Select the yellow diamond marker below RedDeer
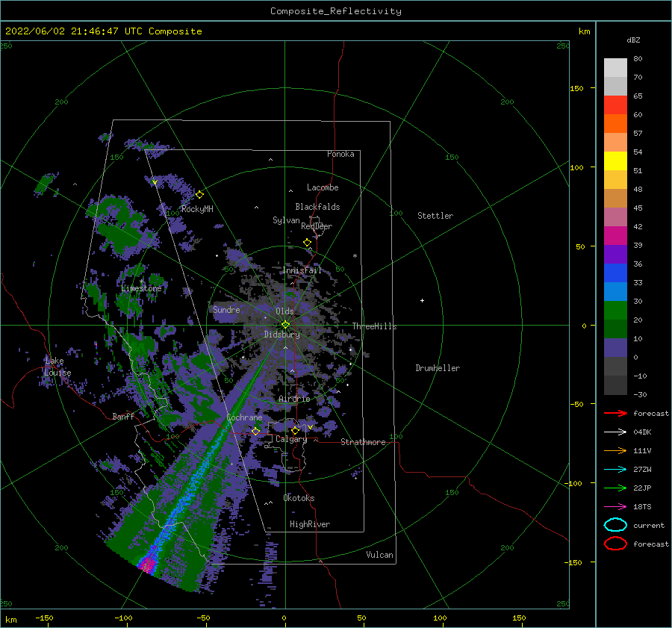The image size is (672, 628). click(307, 243)
